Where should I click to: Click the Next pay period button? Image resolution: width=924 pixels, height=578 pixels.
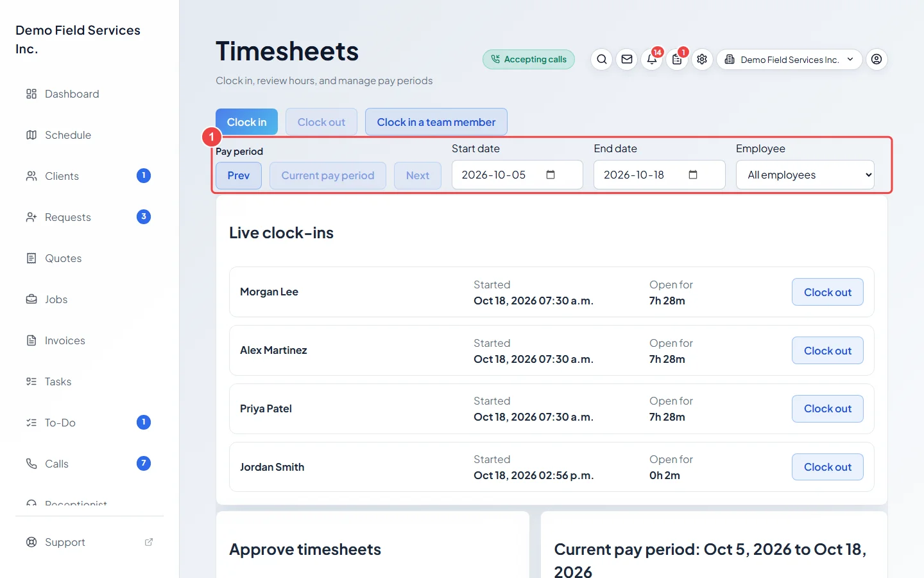pyautogui.click(x=418, y=175)
